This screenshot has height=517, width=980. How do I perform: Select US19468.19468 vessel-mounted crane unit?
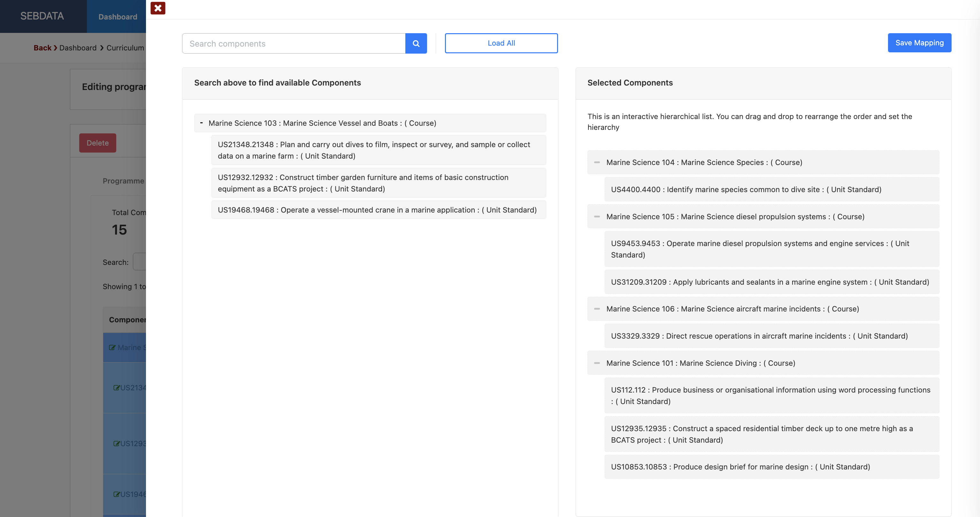[379, 210]
